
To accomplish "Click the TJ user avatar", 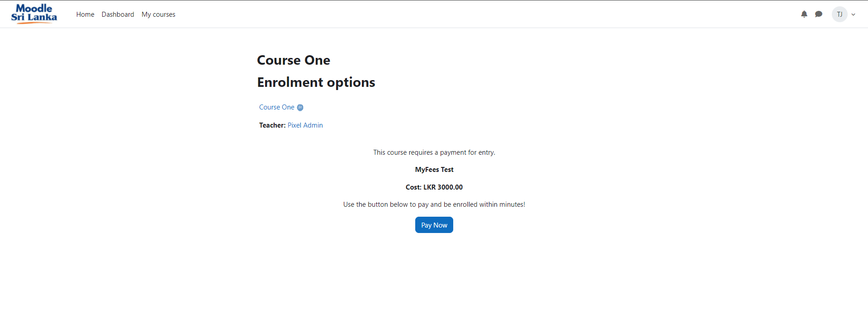I will click(x=840, y=14).
